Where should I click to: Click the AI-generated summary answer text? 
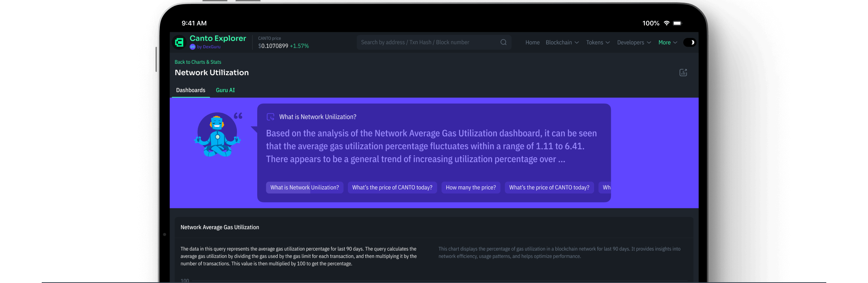[431, 146]
